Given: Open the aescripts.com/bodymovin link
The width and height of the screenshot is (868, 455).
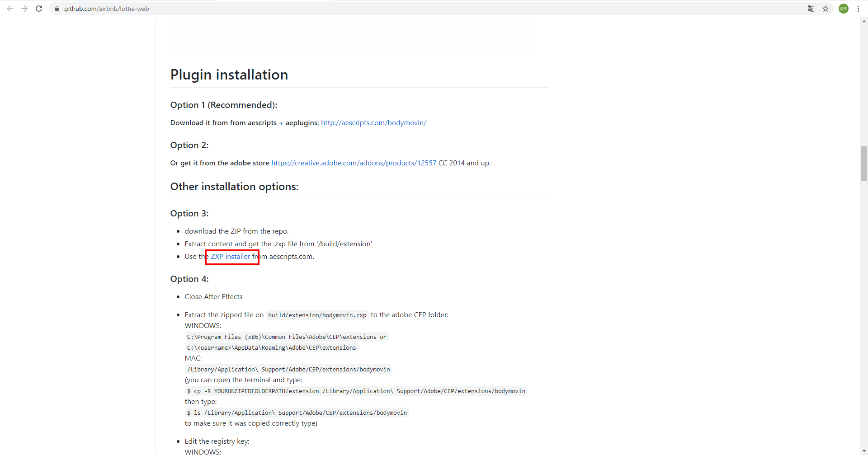Looking at the screenshot, I should (373, 122).
